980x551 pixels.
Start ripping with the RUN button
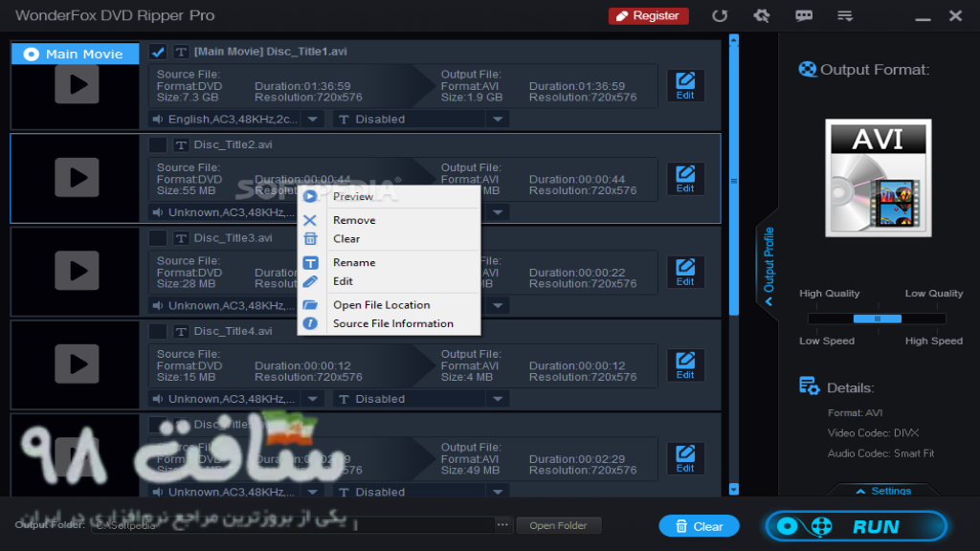click(x=857, y=526)
